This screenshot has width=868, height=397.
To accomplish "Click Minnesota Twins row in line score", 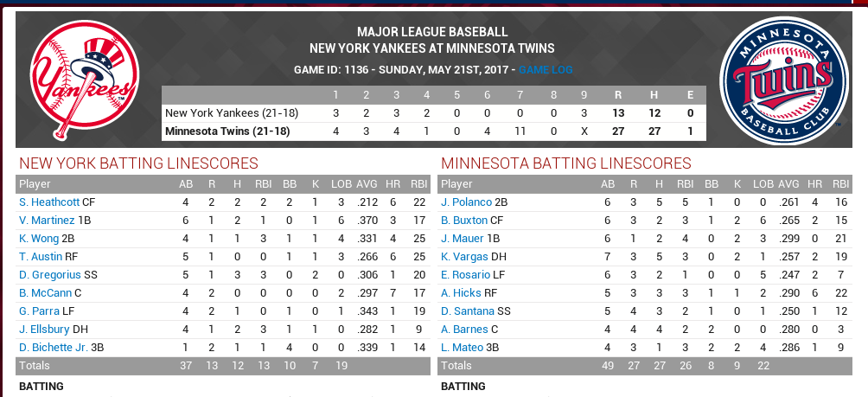I will [227, 131].
